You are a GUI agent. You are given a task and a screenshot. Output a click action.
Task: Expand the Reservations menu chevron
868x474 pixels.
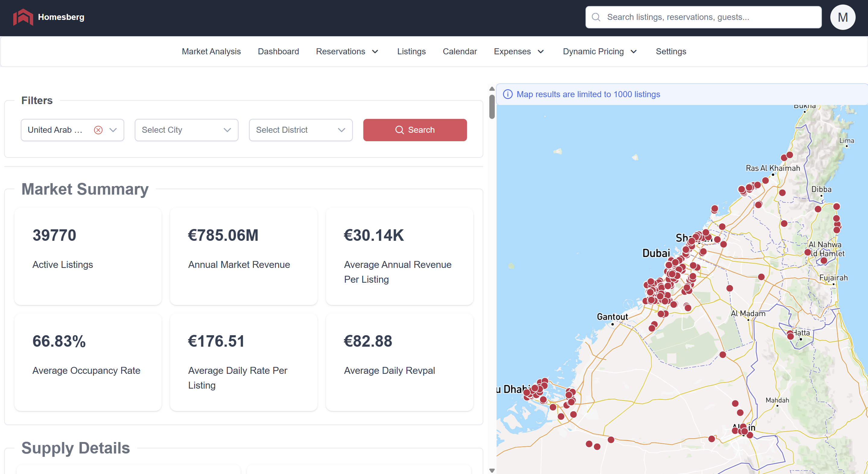pos(375,52)
